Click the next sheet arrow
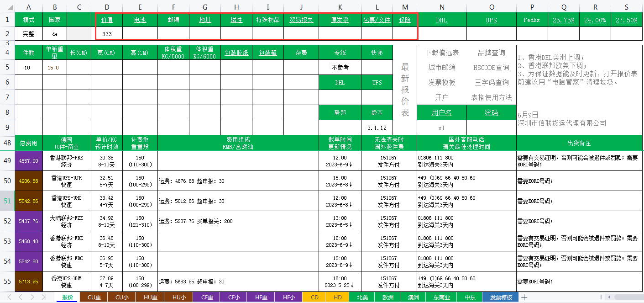 [32, 298]
